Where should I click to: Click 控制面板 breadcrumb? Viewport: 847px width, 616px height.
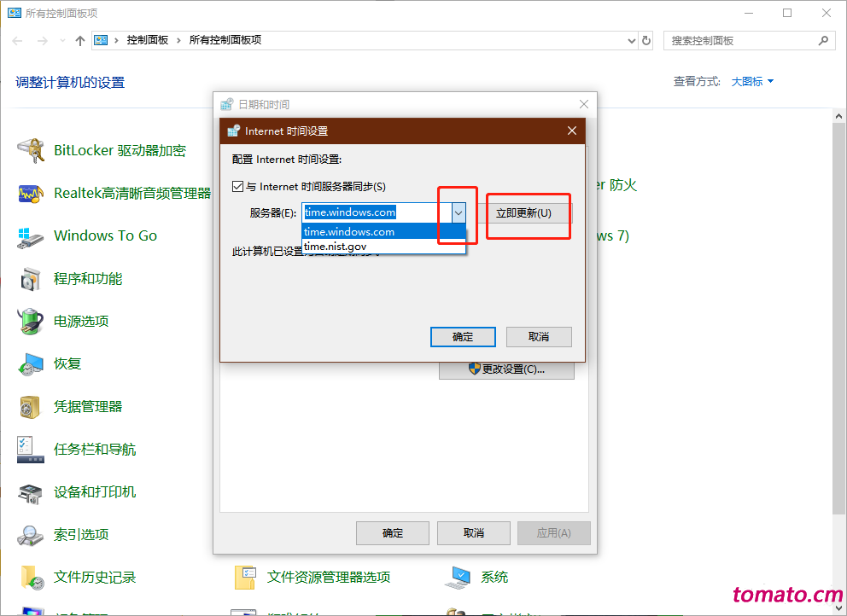(x=148, y=40)
